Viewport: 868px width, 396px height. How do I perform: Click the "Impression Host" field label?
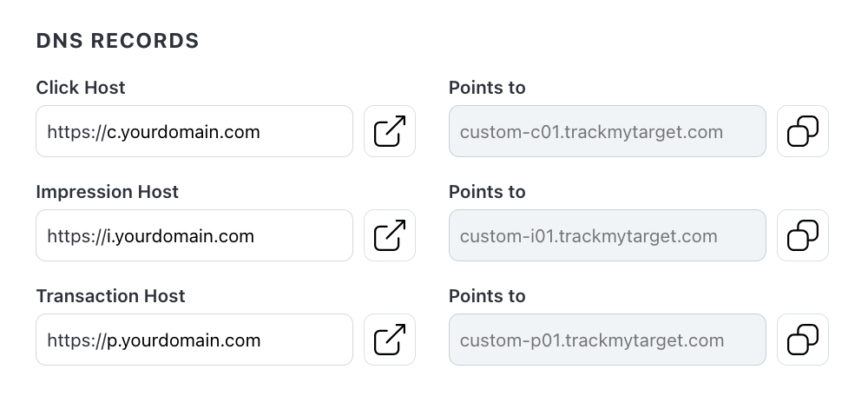tap(107, 192)
